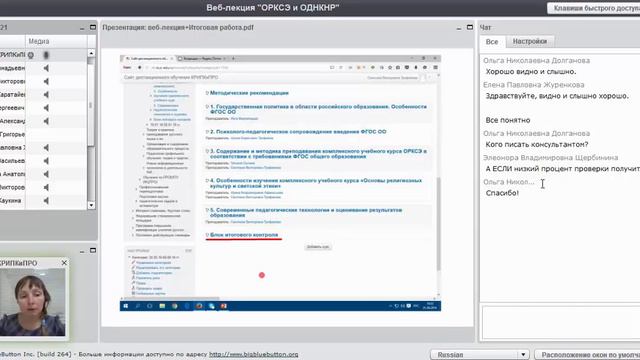Screen dimensions: 640x360
Task: Click 'Блок итогового контроля' in the slide
Action: tap(244, 235)
